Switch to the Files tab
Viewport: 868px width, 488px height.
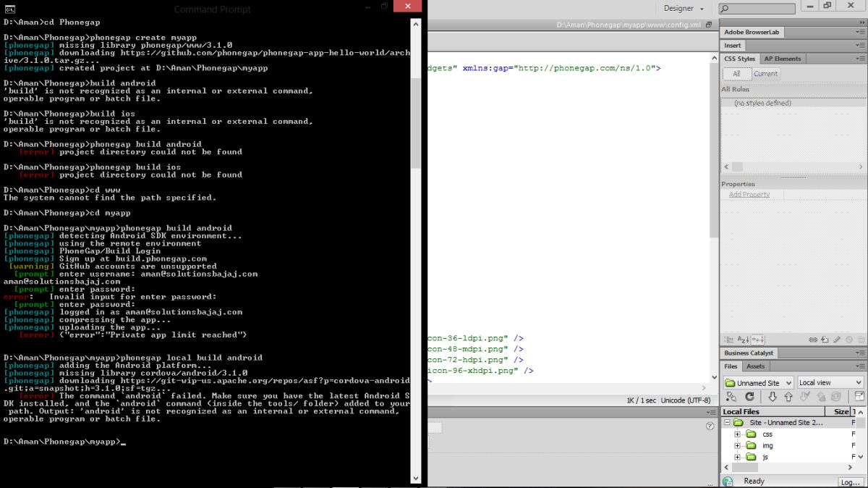(x=731, y=366)
